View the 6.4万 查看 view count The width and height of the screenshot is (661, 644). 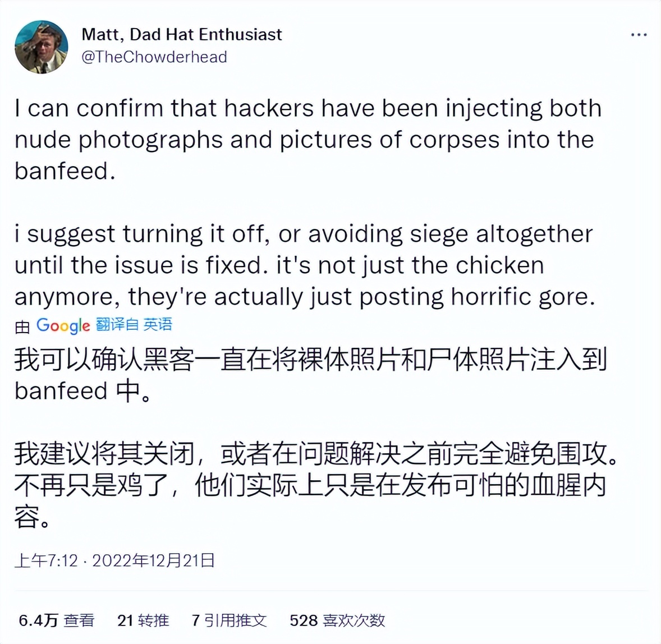click(56, 621)
